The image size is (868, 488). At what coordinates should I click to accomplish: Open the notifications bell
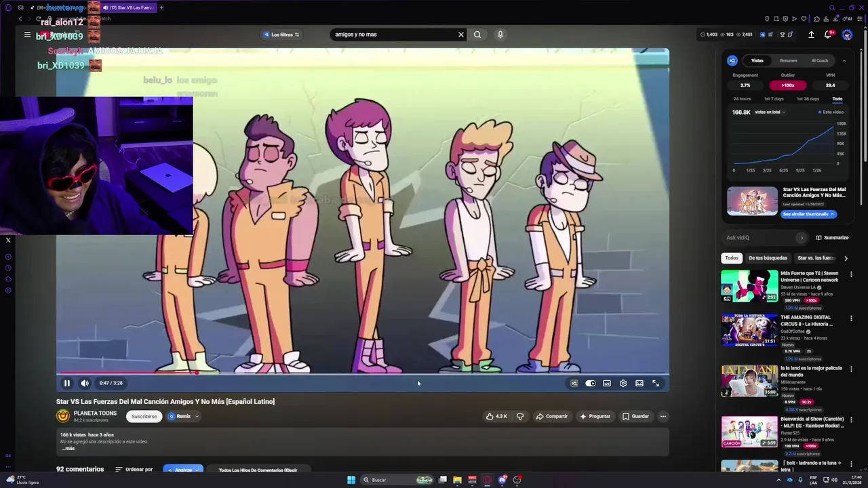[x=829, y=35]
